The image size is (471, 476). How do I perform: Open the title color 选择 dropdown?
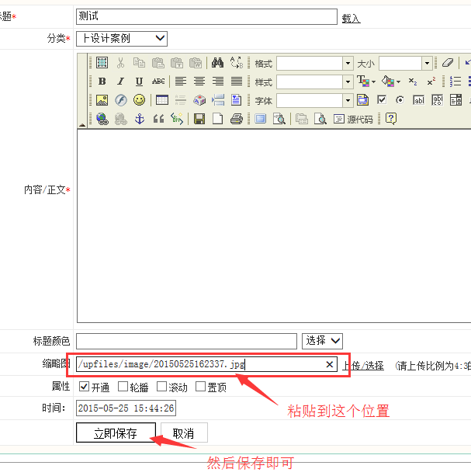322,341
